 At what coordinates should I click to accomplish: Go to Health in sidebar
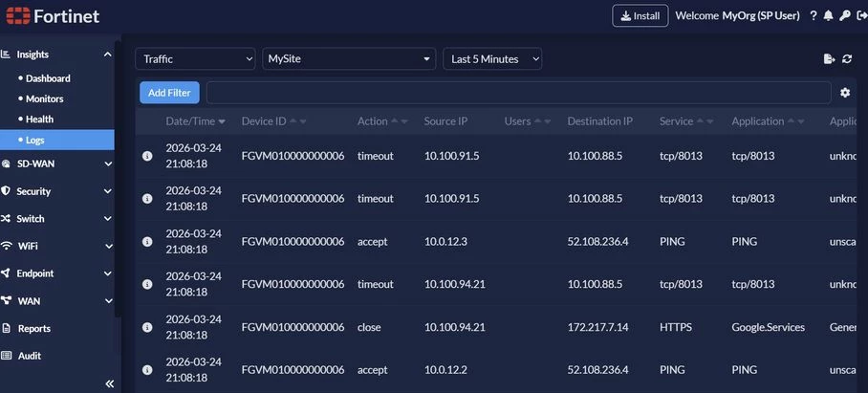coord(39,119)
